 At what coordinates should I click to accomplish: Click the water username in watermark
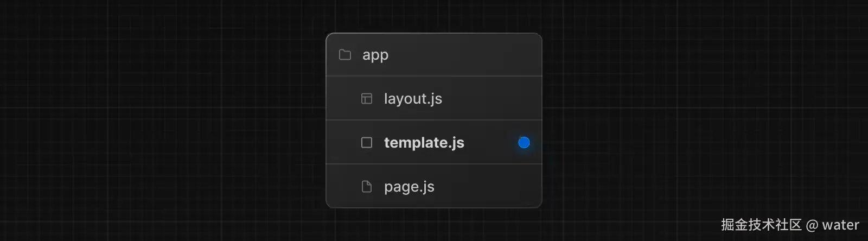tap(840, 225)
